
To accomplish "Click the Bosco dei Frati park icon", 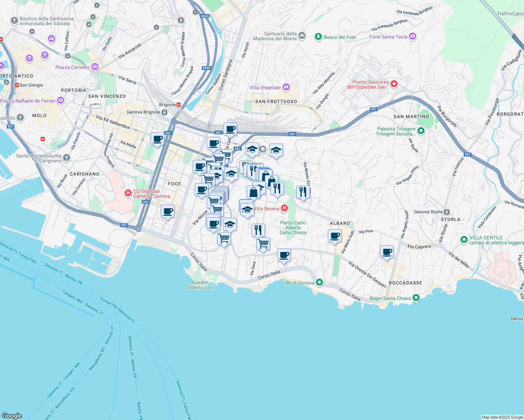I will click(318, 36).
